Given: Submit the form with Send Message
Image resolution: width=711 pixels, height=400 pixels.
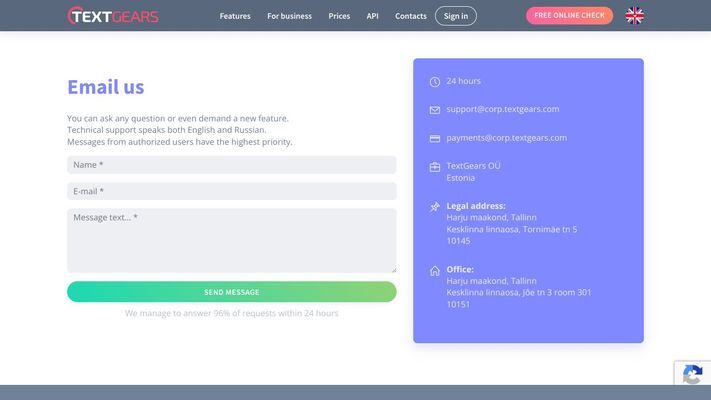Looking at the screenshot, I should (x=231, y=292).
